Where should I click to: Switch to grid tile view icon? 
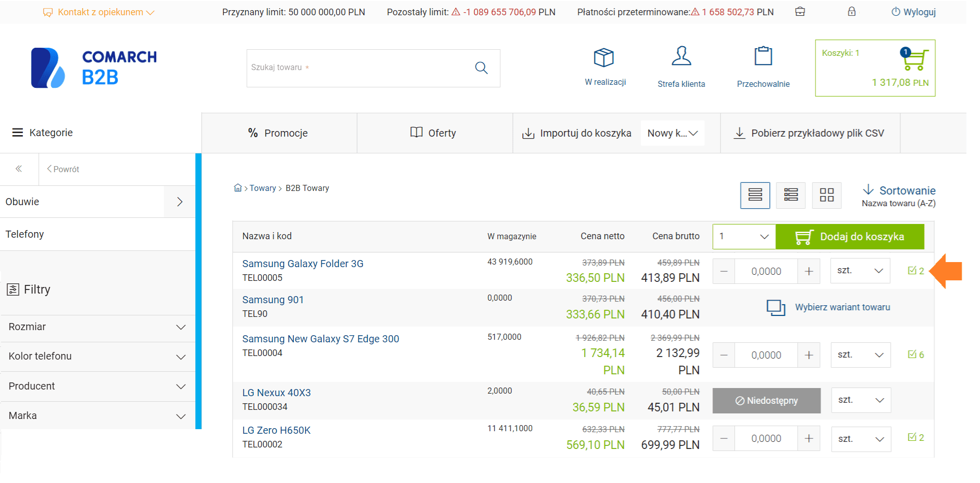pos(827,195)
